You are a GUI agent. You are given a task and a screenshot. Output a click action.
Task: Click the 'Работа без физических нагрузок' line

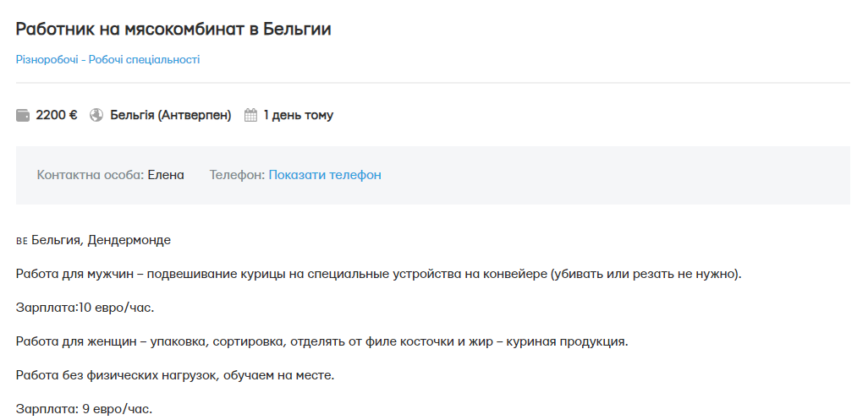(x=174, y=374)
